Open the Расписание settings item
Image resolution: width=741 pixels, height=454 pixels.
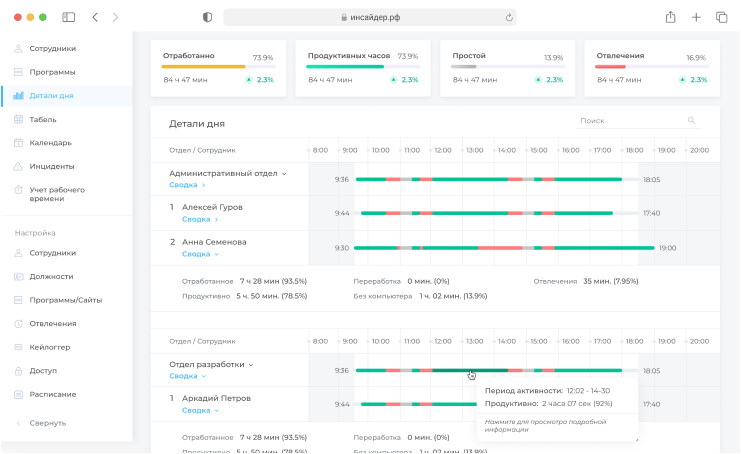(x=52, y=394)
